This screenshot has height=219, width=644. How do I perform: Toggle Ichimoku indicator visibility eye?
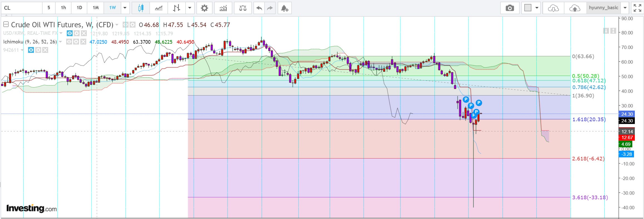[69, 42]
